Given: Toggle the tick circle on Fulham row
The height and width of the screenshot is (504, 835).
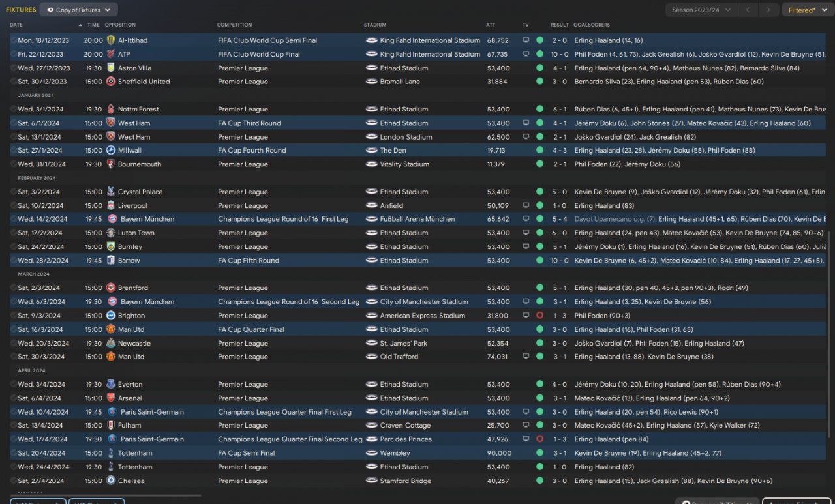Looking at the screenshot, I should (13, 426).
